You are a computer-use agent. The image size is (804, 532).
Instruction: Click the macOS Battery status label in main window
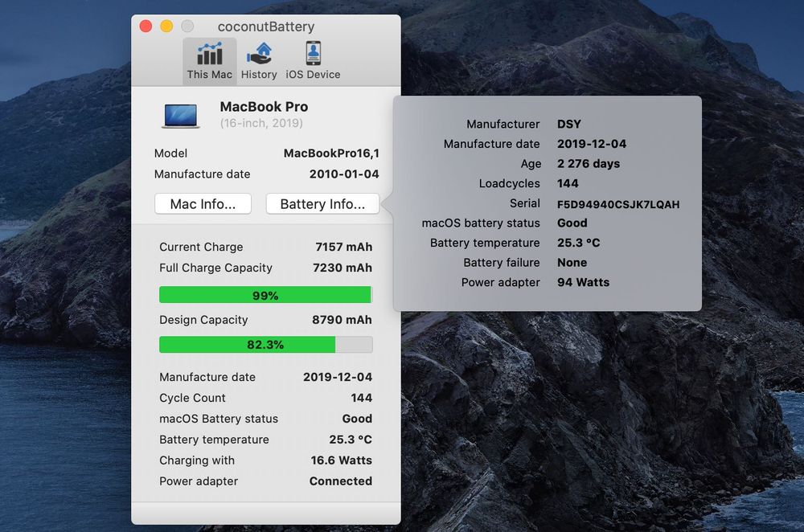point(219,419)
